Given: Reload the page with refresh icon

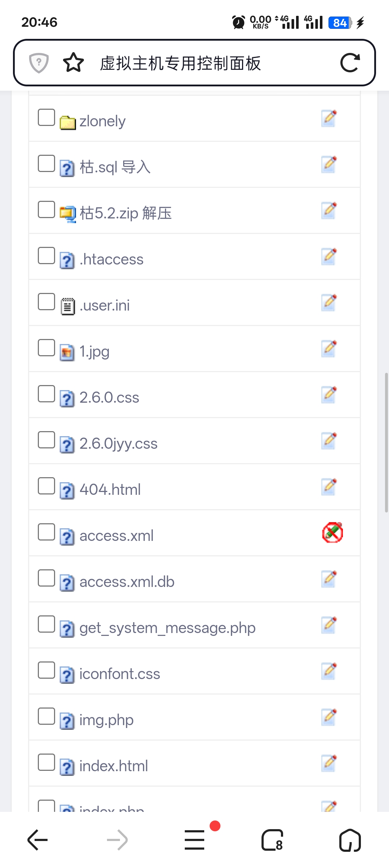Looking at the screenshot, I should (x=350, y=63).
